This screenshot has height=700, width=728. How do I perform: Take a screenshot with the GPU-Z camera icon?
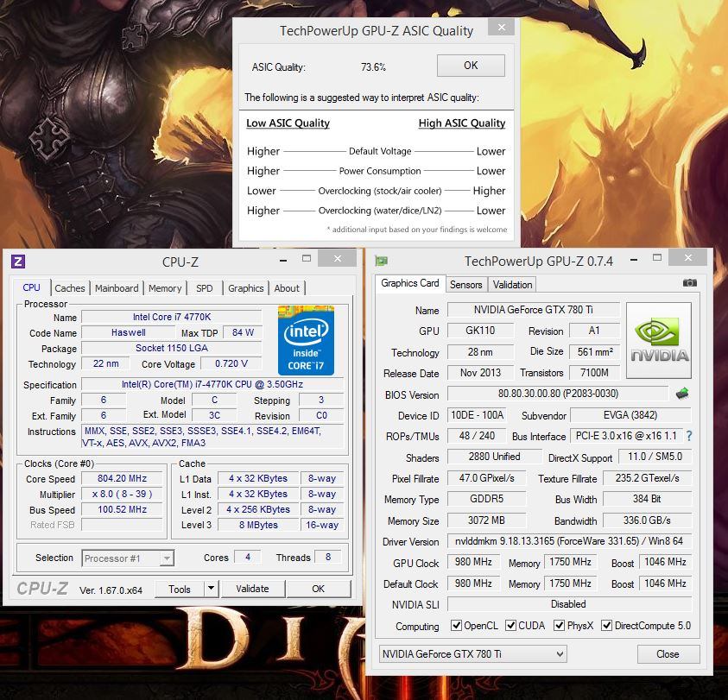pyautogui.click(x=689, y=283)
